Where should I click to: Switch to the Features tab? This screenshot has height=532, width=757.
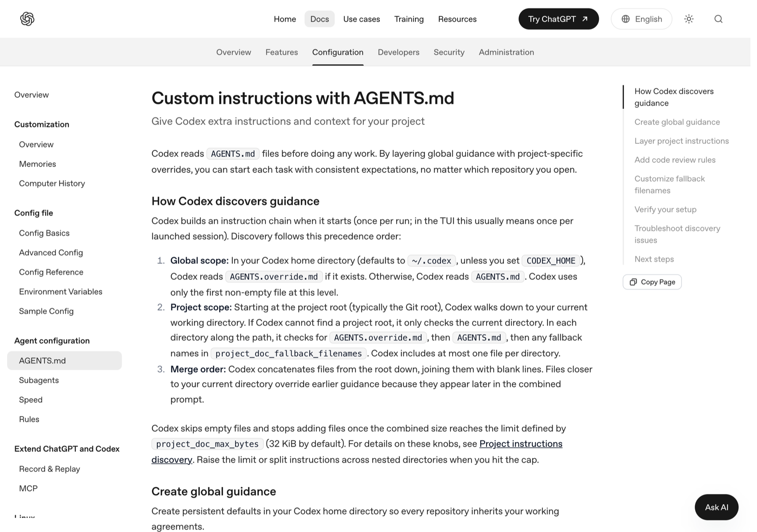282,52
